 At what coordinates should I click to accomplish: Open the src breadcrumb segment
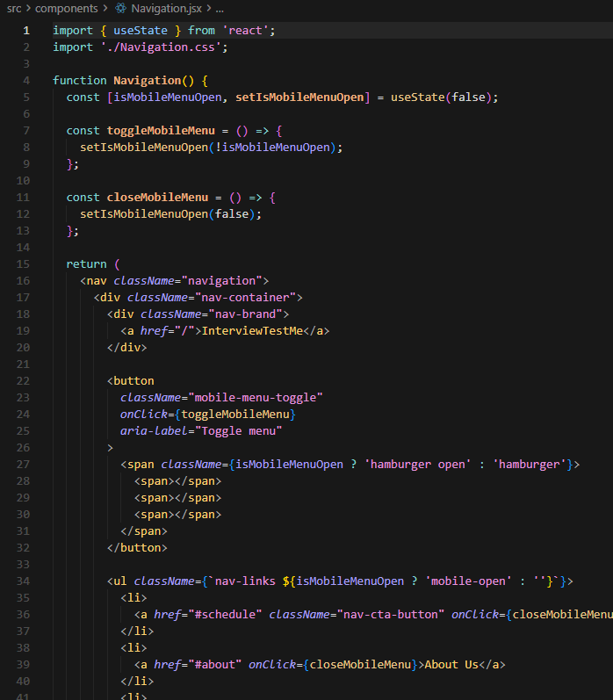coord(14,8)
